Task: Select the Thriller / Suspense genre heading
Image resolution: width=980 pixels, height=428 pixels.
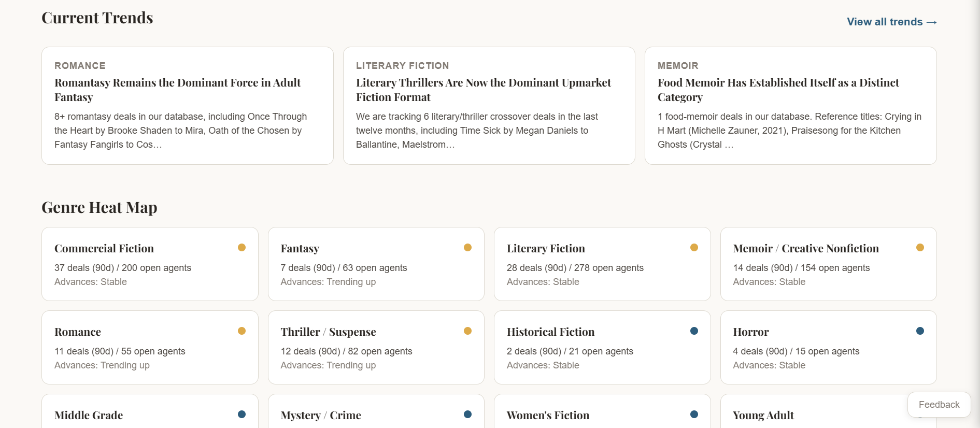Action: tap(328, 332)
